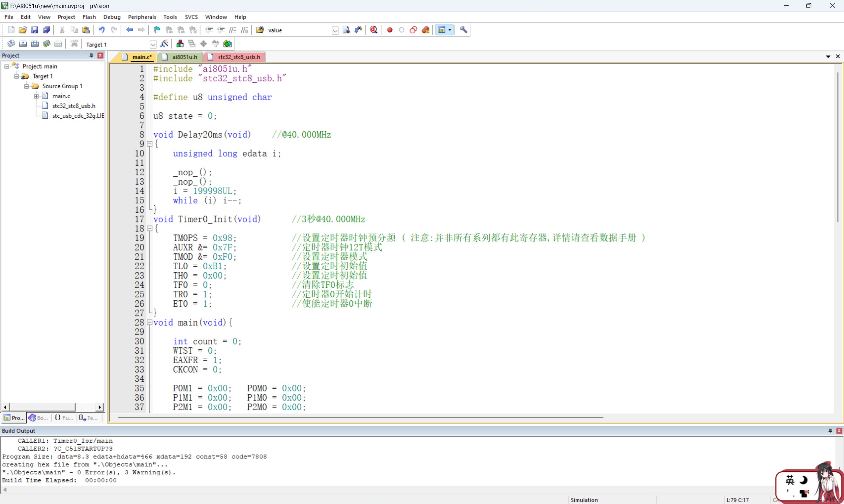Start incremental find with binoculars arrow icon
This screenshot has height=504, width=844.
coord(358,30)
